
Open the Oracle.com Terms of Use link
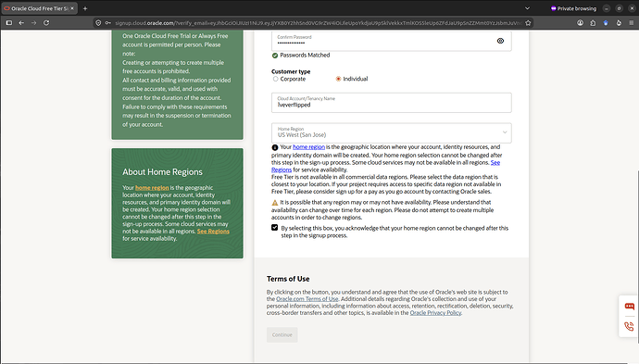pyautogui.click(x=307, y=299)
